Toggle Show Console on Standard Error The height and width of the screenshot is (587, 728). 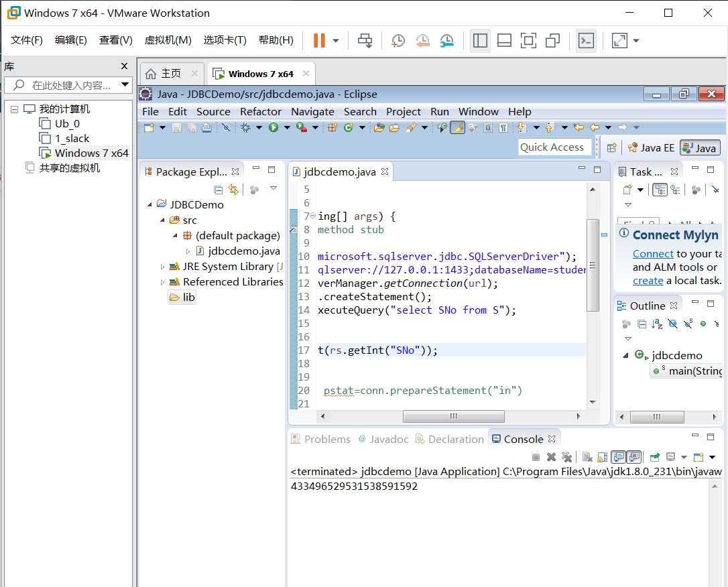[x=633, y=457]
